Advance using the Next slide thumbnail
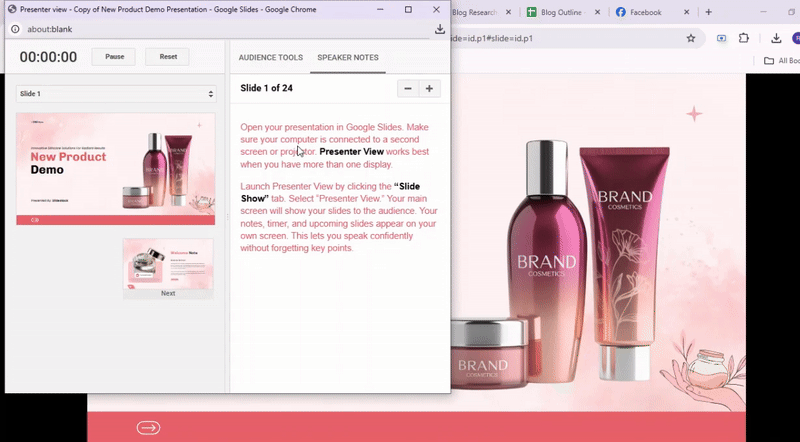Viewport: 800px width, 442px height. coord(168,266)
